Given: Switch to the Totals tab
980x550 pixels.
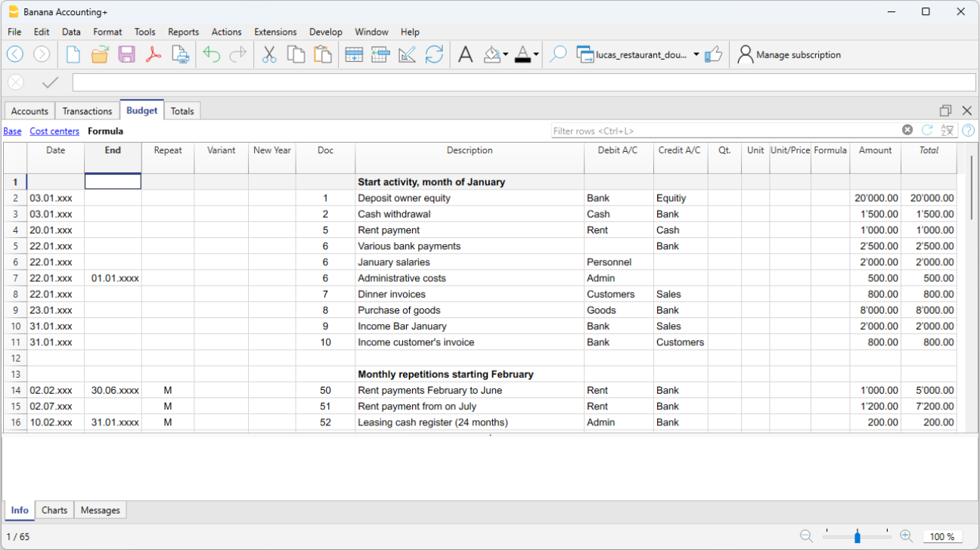Looking at the screenshot, I should pos(182,111).
